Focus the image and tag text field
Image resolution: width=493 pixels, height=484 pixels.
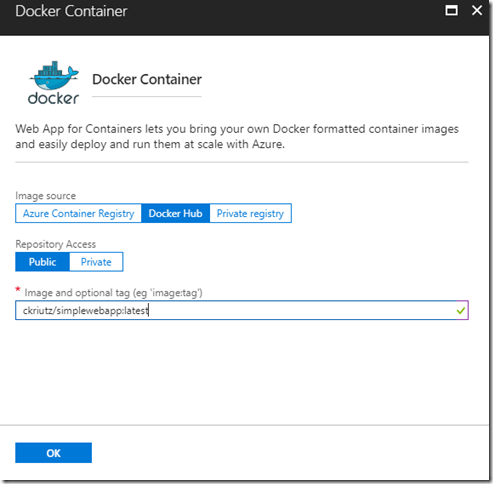point(242,311)
